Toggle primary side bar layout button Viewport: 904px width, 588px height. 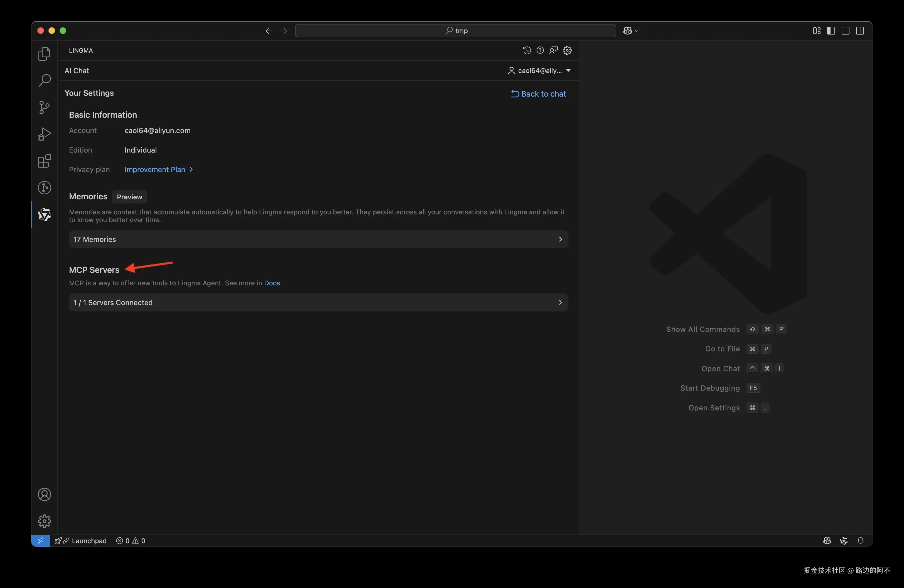coord(831,31)
